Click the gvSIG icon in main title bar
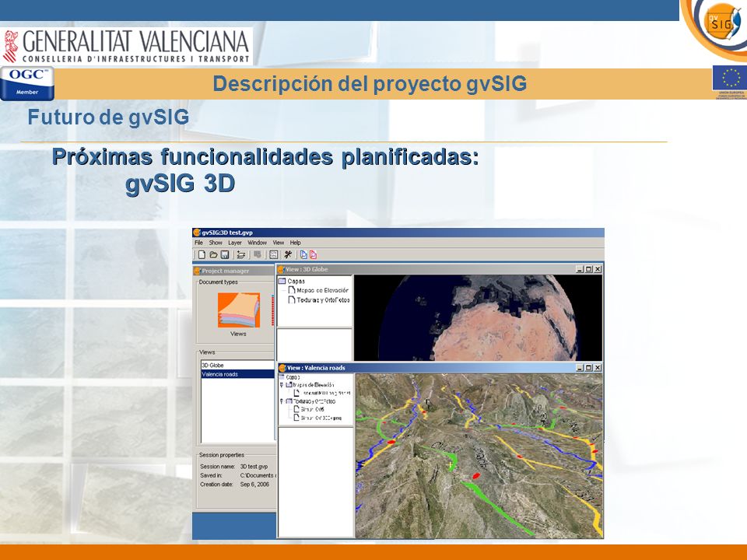This screenshot has width=747, height=560. pos(197,233)
